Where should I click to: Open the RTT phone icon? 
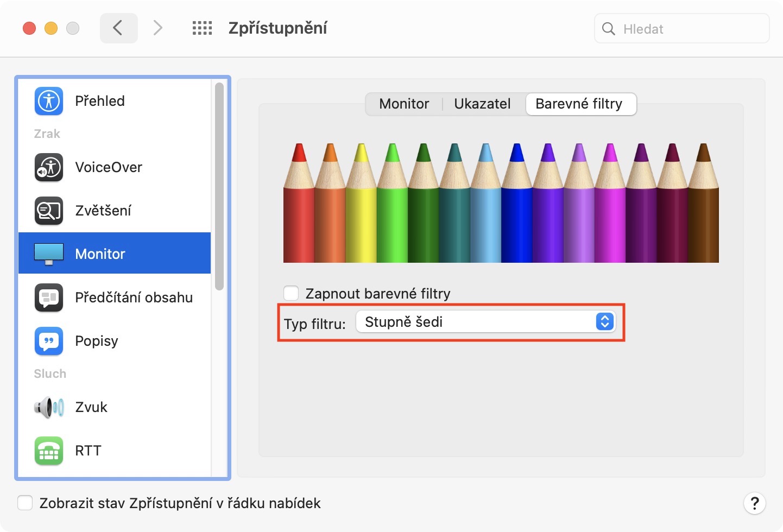pos(49,451)
